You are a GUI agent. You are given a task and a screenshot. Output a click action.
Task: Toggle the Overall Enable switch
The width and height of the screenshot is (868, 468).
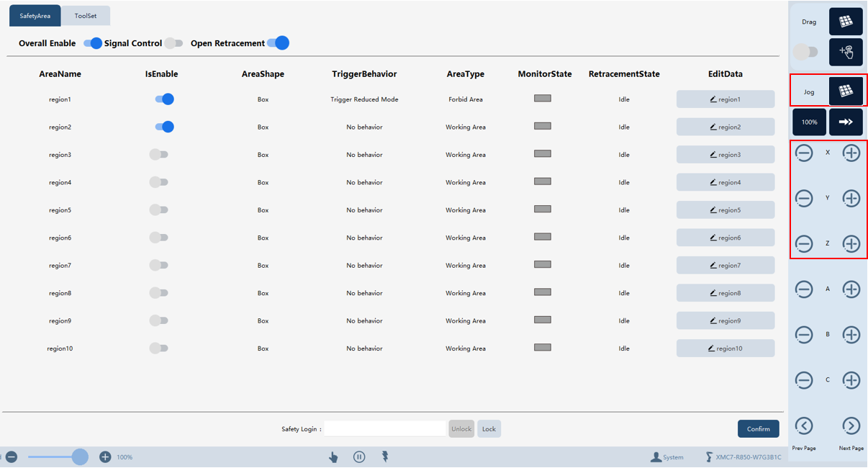tap(93, 43)
